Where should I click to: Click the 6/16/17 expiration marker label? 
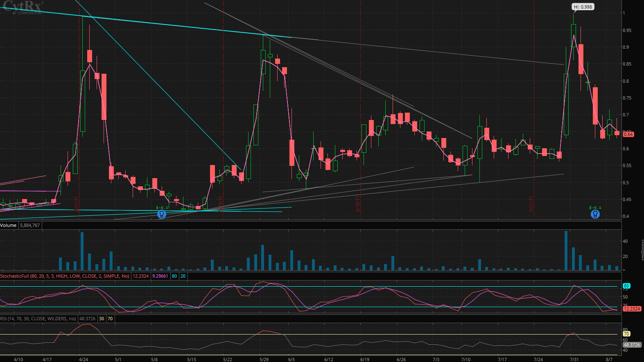click(358, 204)
